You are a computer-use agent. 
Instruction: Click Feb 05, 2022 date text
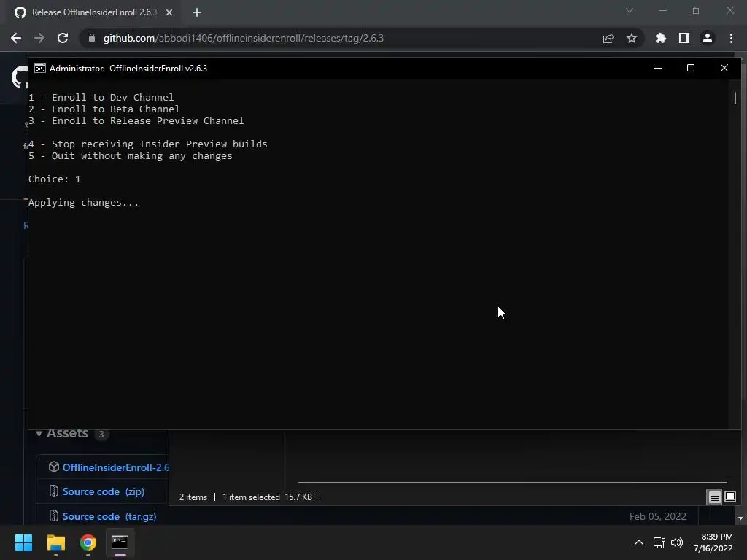[x=657, y=516]
